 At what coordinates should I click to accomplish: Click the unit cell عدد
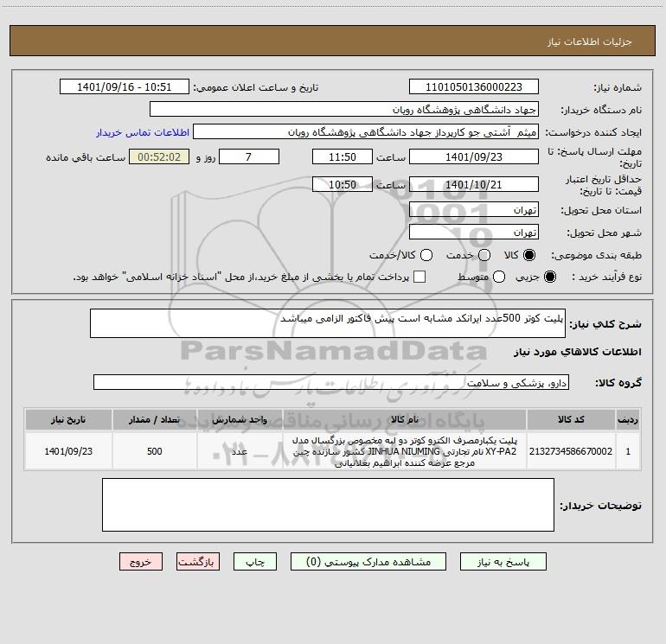[240, 451]
